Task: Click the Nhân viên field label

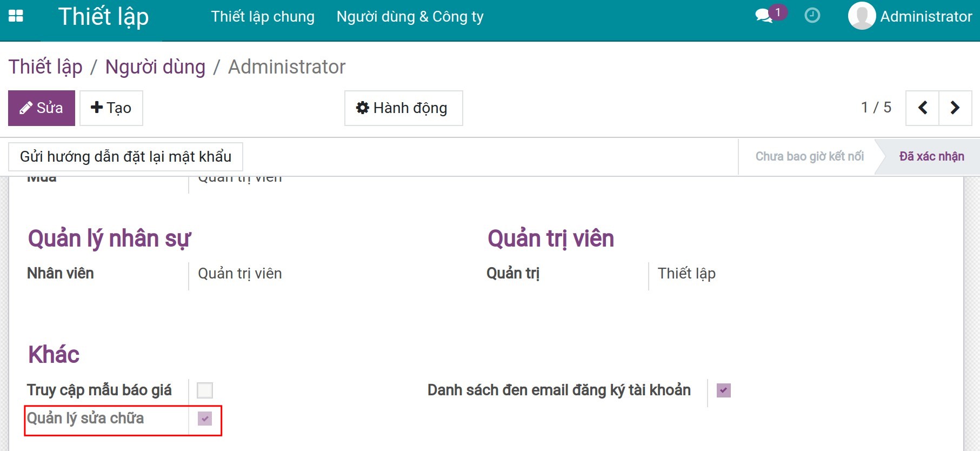Action: pos(61,274)
